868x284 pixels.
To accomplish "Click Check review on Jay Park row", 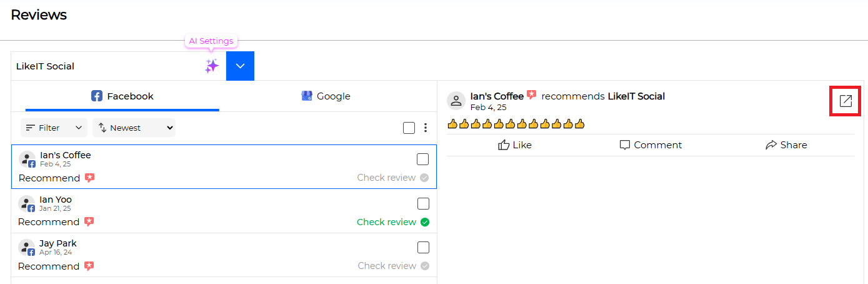I will pyautogui.click(x=387, y=266).
